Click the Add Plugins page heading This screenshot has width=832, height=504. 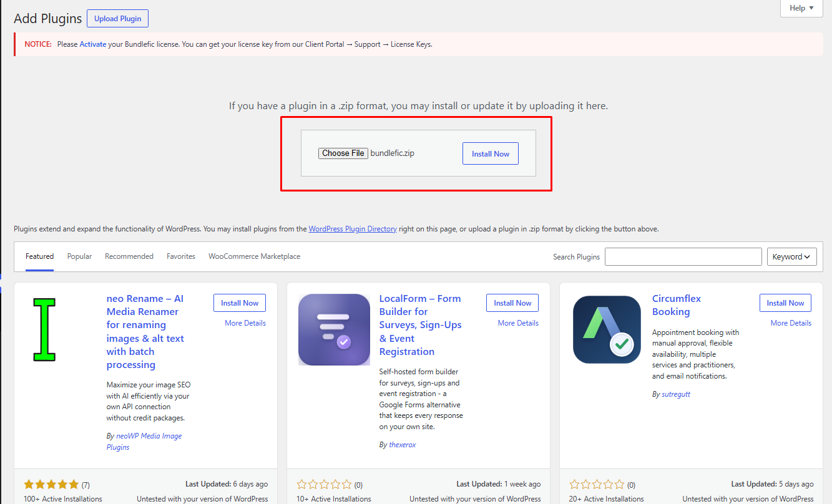48,19
